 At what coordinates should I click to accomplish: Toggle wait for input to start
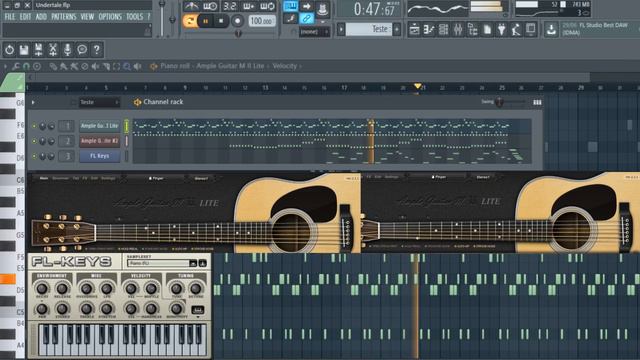tap(210, 6)
